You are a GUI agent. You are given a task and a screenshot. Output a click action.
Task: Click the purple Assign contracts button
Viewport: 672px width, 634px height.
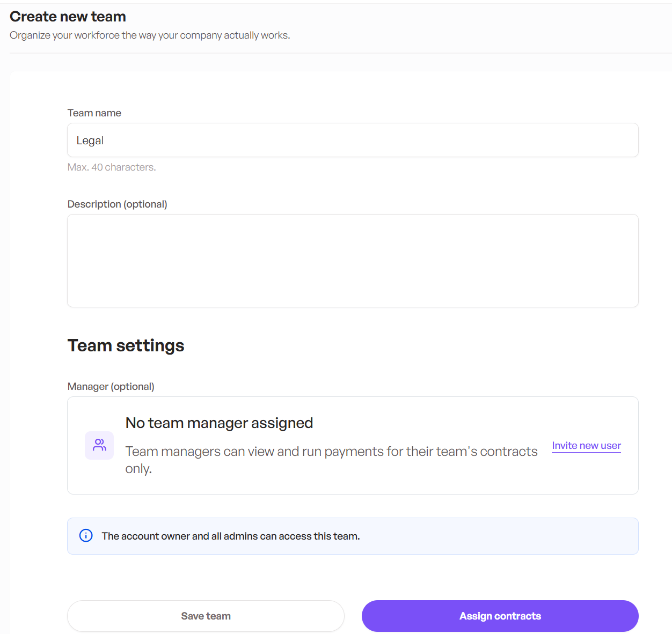tap(500, 616)
